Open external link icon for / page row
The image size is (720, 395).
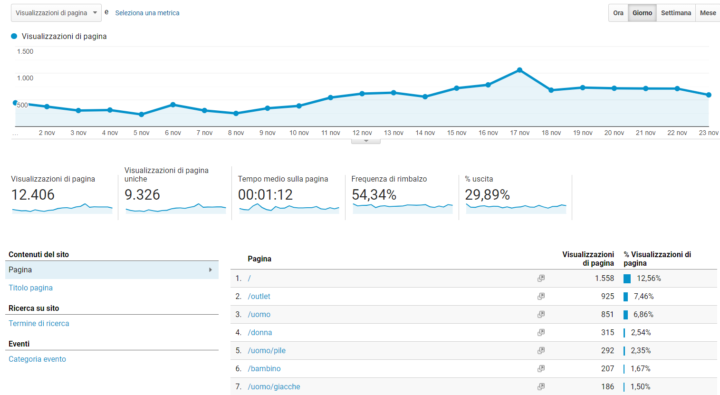coord(541,278)
